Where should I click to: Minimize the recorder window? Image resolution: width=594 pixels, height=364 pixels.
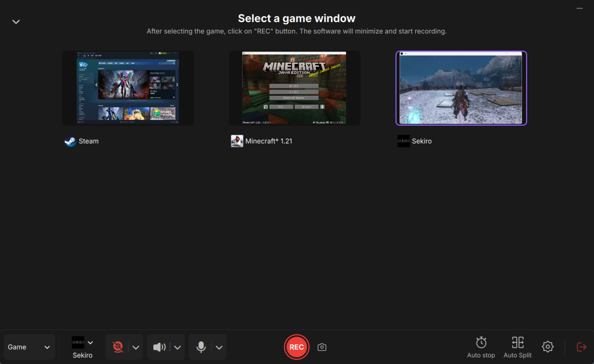tap(579, 8)
